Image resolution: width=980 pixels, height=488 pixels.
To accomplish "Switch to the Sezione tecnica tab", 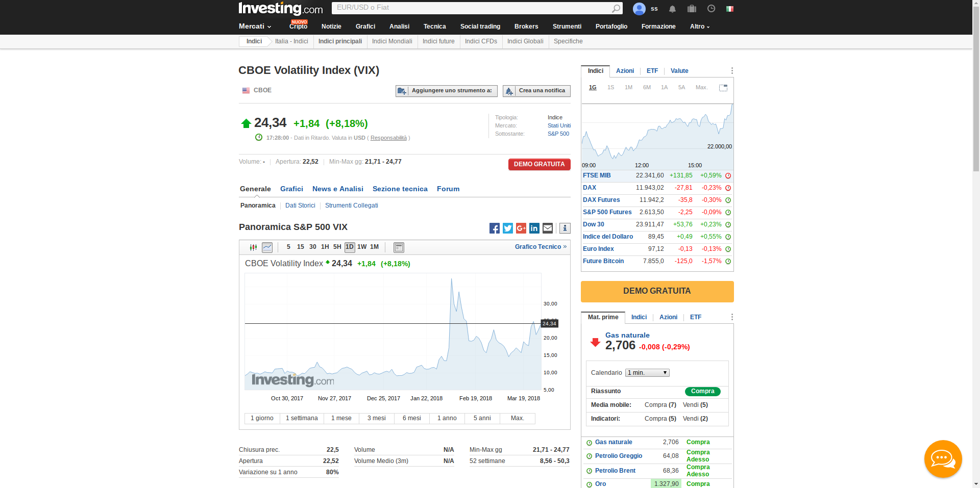I will click(400, 189).
